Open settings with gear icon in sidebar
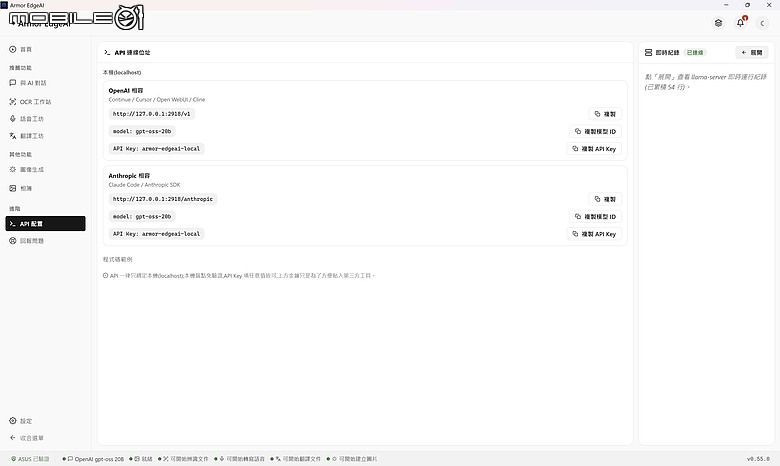 pyautogui.click(x=21, y=421)
